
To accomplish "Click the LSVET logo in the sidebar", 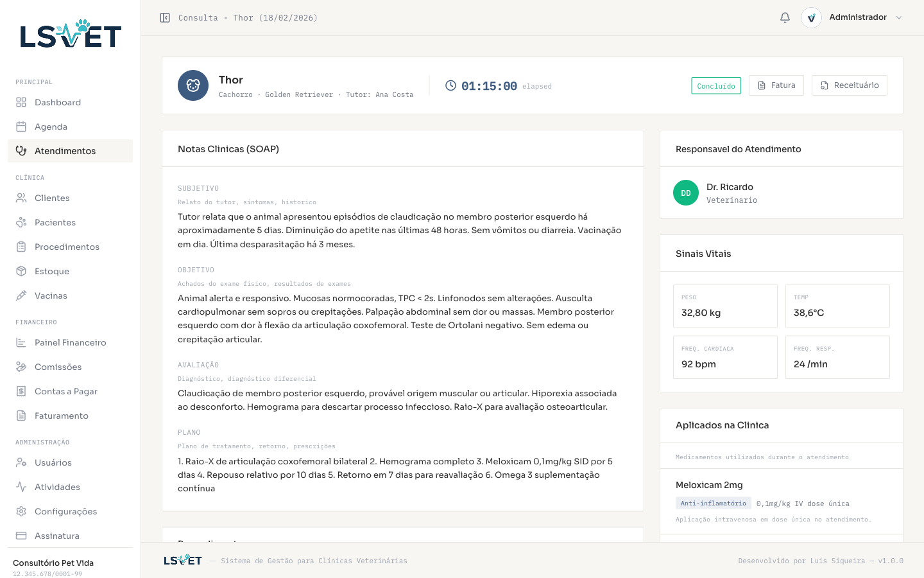I will tap(71, 34).
